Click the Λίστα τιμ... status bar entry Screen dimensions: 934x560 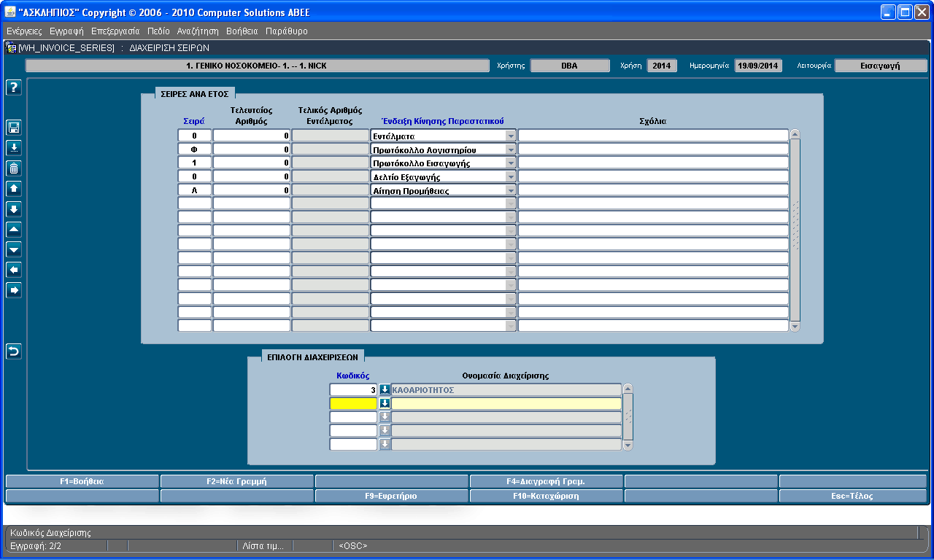click(x=265, y=545)
